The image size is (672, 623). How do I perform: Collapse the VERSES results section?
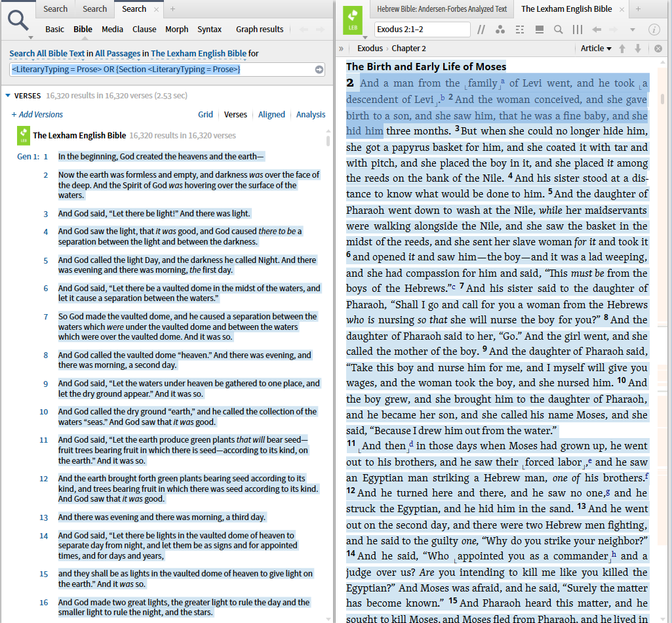[8, 96]
